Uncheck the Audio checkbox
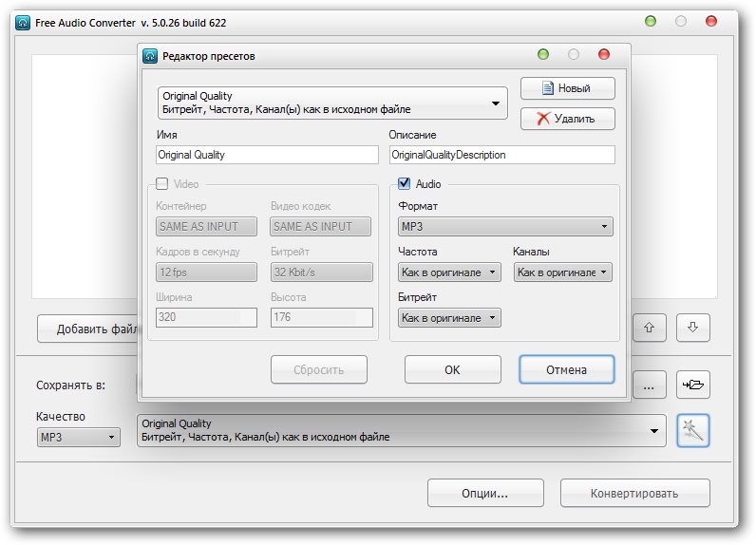 [x=404, y=184]
